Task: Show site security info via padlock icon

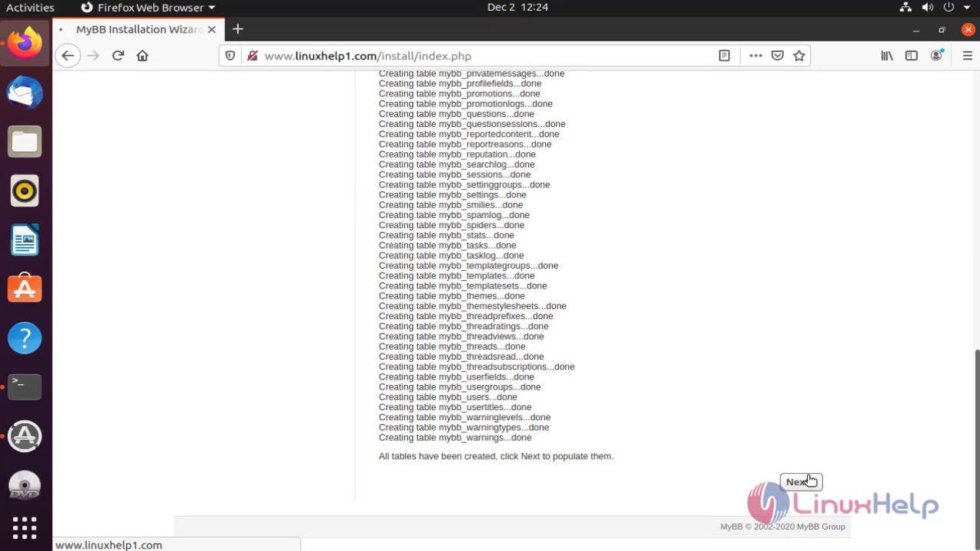Action: click(251, 56)
